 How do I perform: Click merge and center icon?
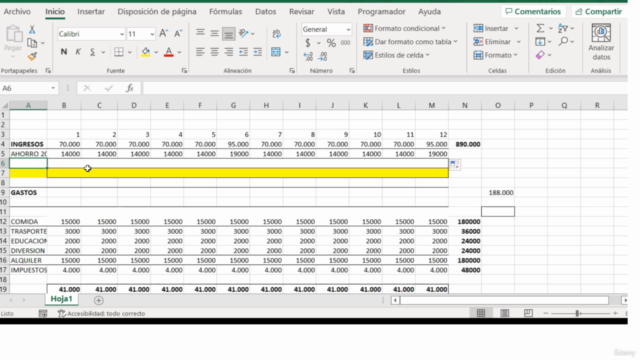point(276,52)
